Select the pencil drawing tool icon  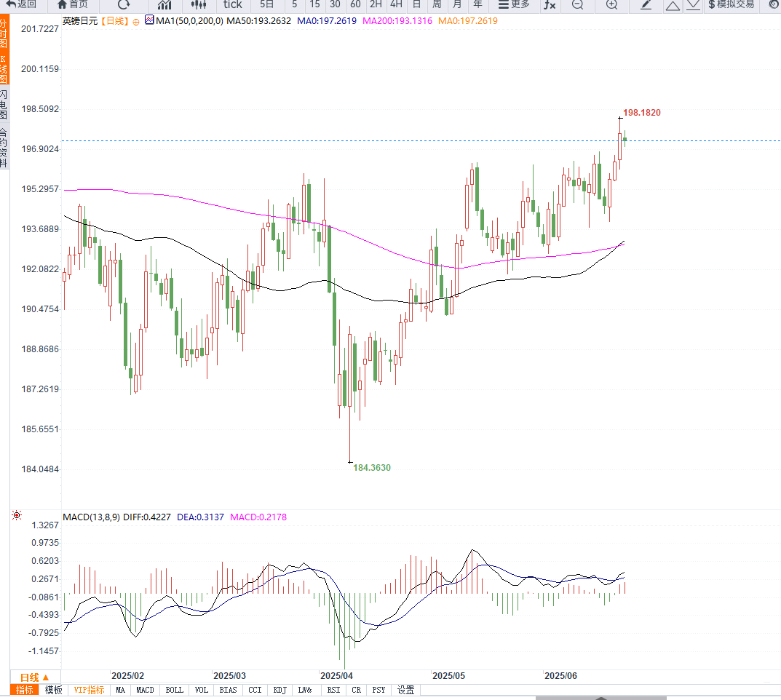[646, 4]
